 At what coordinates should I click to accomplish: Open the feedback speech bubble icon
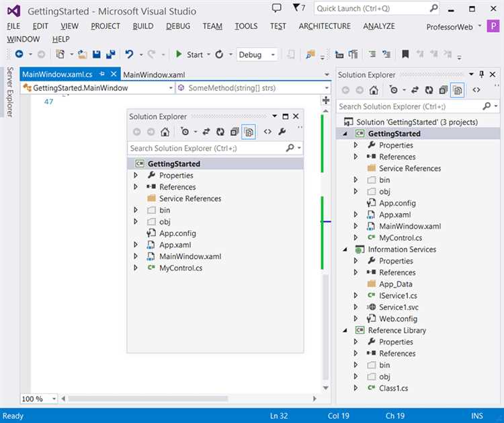pos(276,7)
